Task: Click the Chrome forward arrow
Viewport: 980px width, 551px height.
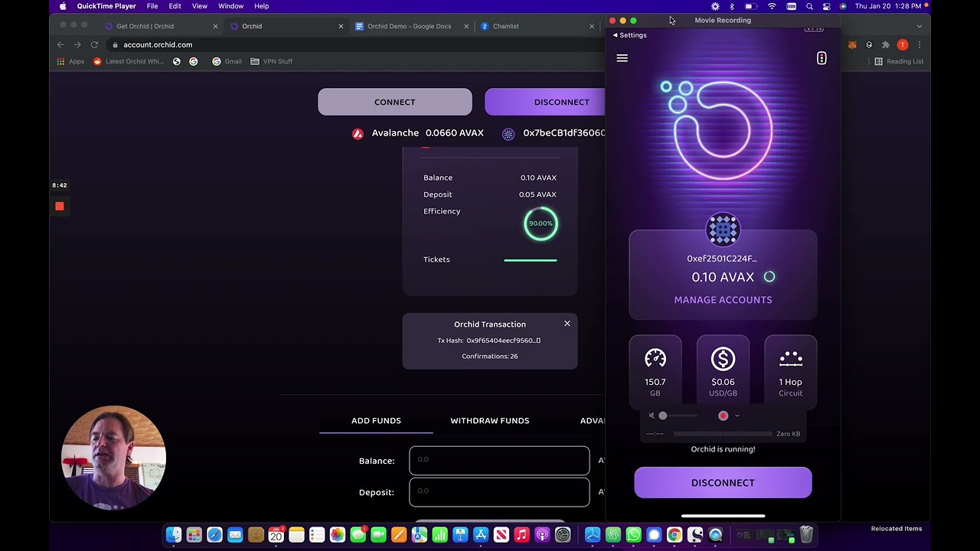Action: [x=77, y=44]
